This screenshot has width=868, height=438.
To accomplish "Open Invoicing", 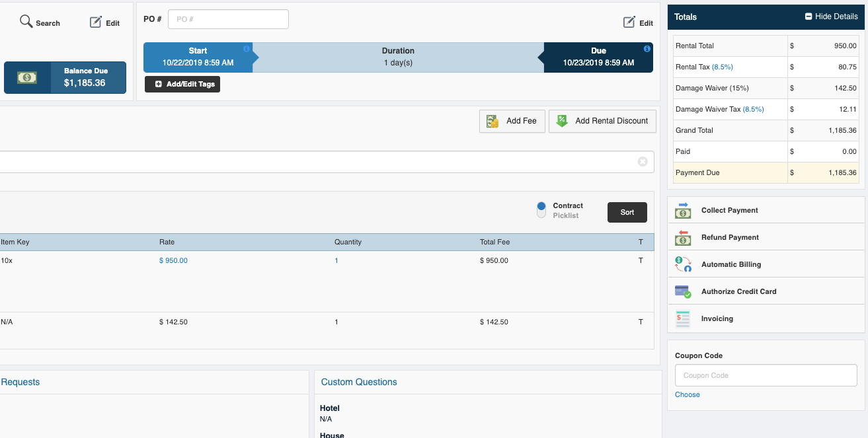I will tap(766, 318).
